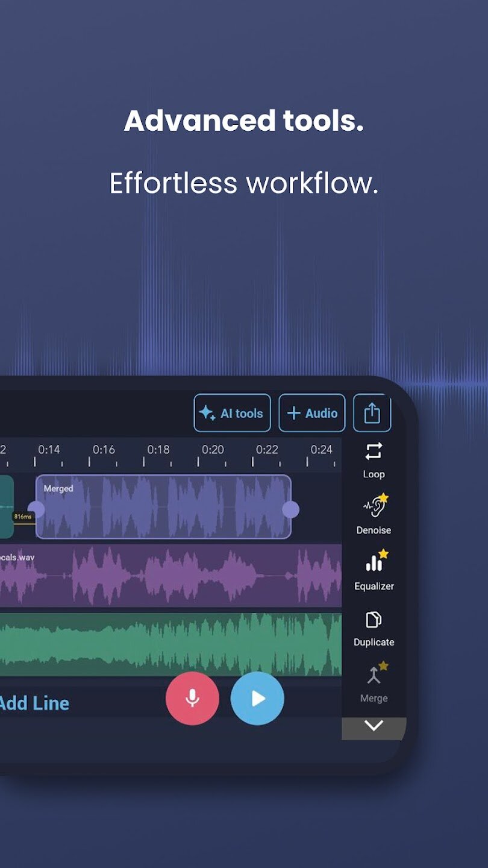Tap the + Audio button
Viewport: 488px width, 868px height.
tap(311, 413)
